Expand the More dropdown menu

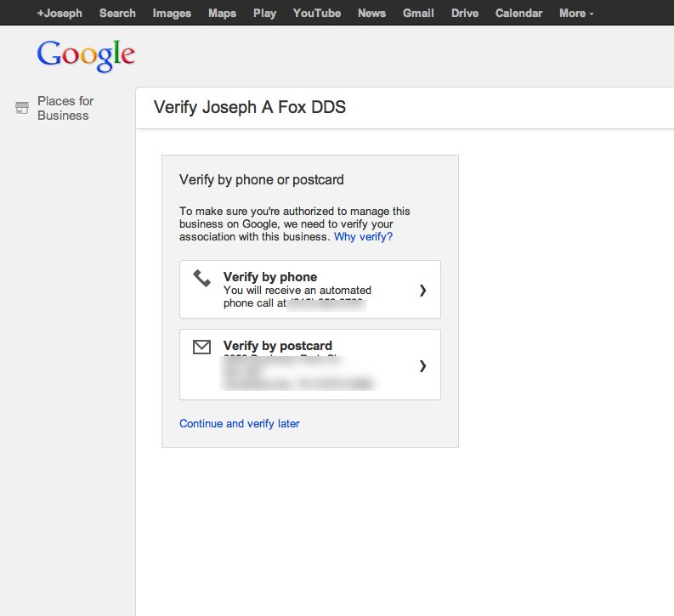click(x=576, y=14)
